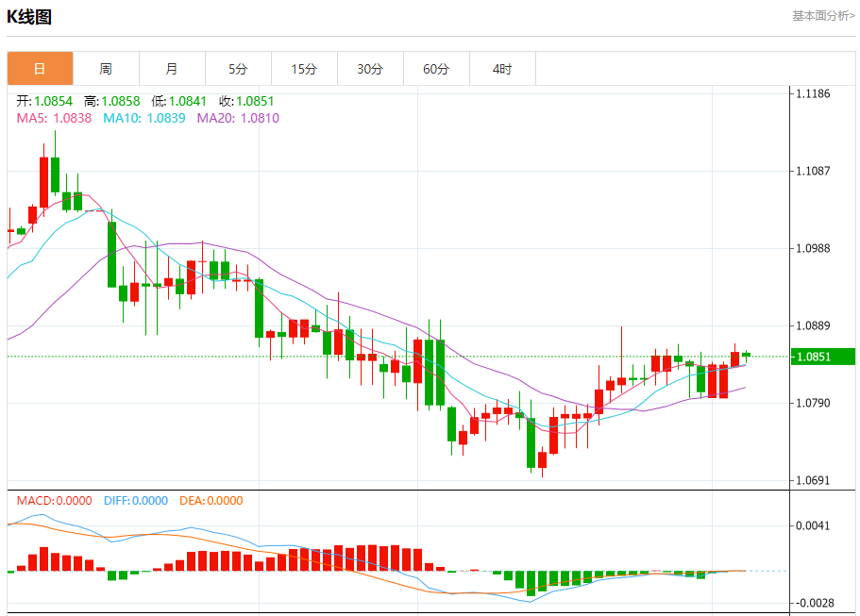Select the 日 daily chart tab
Viewport: 860px width, 616px height.
click(x=40, y=69)
